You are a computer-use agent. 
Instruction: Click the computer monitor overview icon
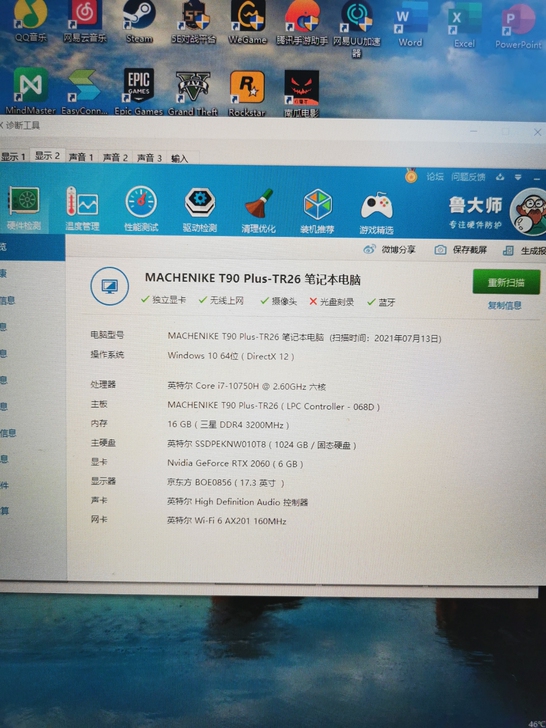pyautogui.click(x=110, y=286)
